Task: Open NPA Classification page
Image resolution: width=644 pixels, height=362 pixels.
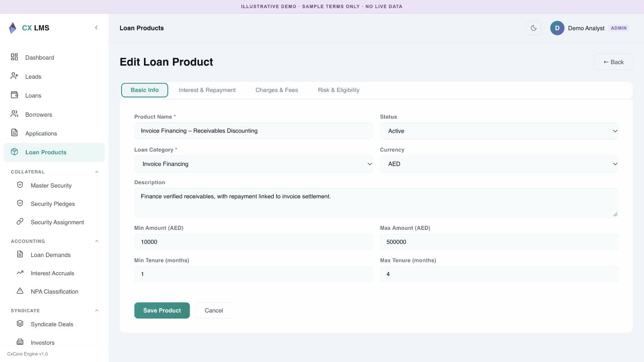Action: [54, 291]
